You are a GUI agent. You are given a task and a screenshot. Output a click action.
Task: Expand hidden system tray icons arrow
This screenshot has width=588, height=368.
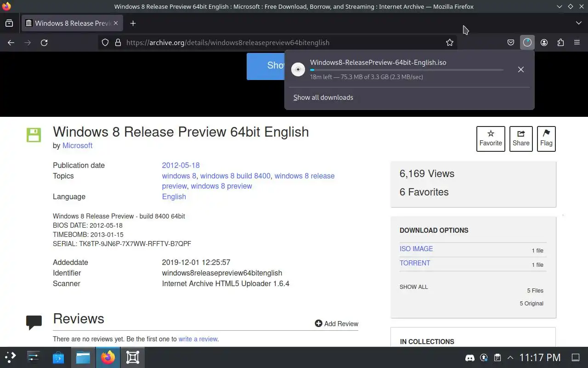click(510, 357)
